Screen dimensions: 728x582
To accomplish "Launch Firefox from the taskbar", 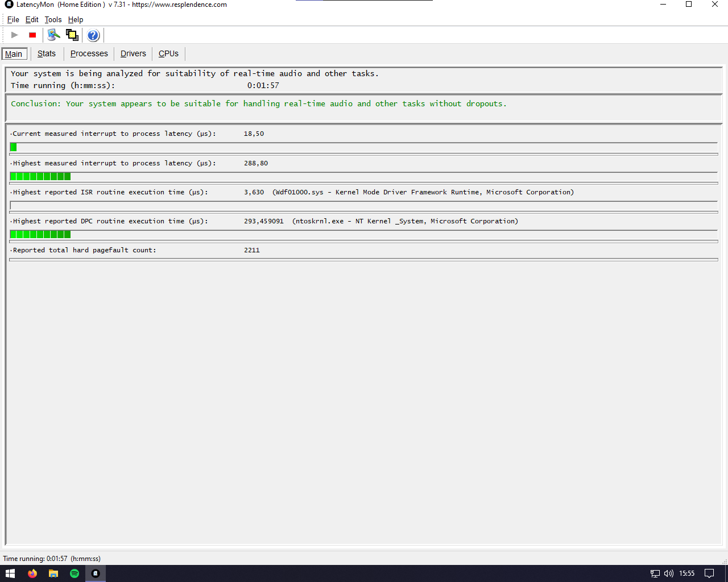I will [32, 573].
